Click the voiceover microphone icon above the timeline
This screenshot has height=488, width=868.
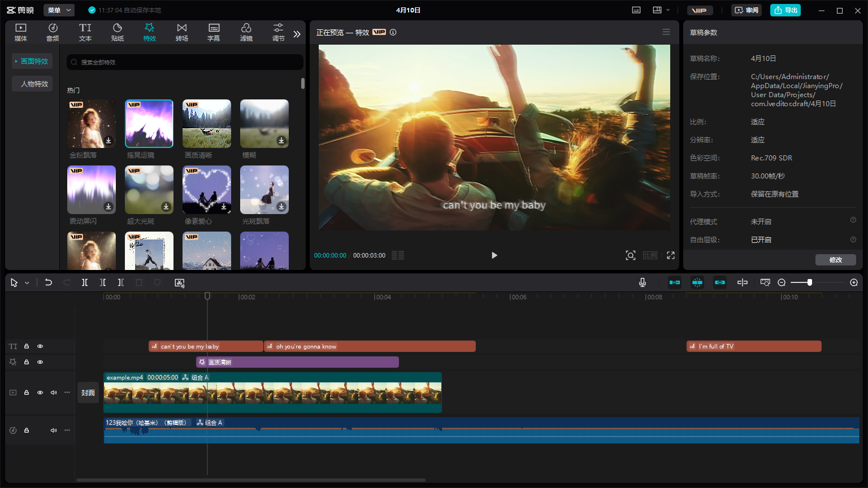click(642, 282)
